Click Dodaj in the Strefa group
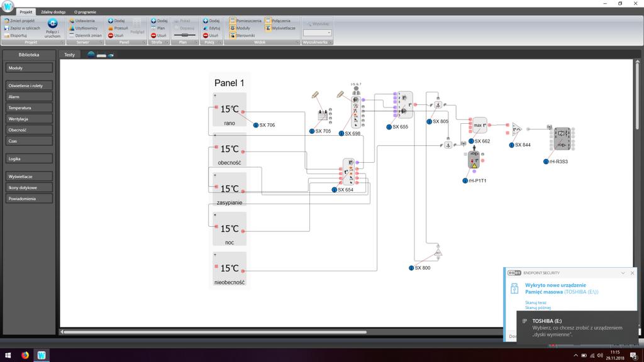644x362 pixels. pos(159,21)
